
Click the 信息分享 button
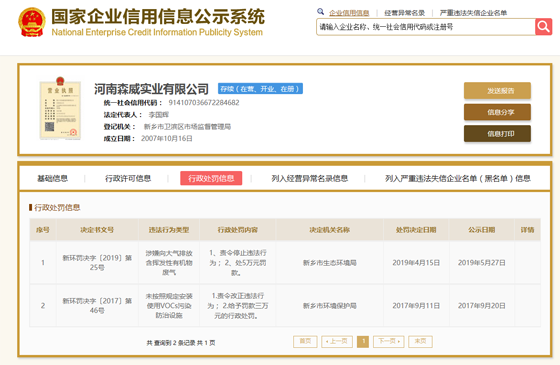coord(497,112)
